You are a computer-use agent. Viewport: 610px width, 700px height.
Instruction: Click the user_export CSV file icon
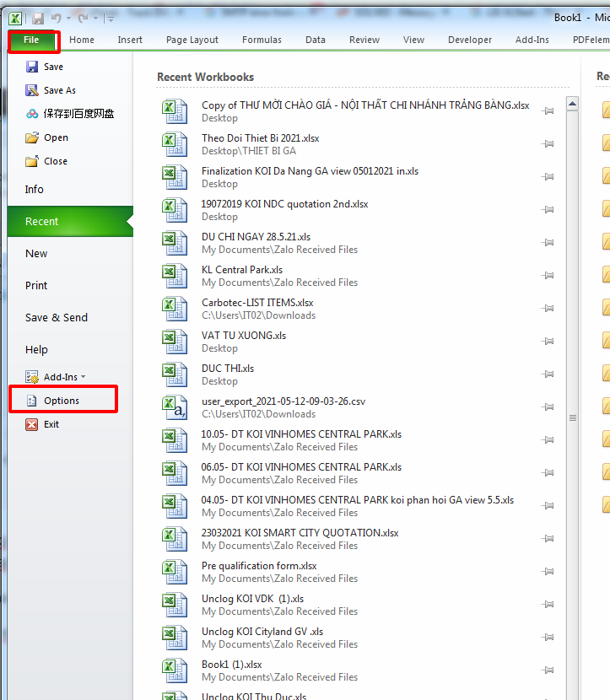(175, 407)
